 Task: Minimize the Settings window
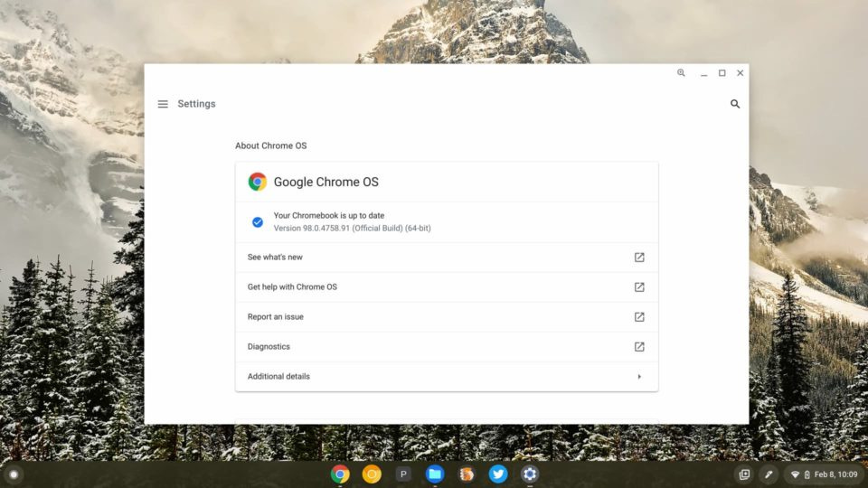tap(703, 73)
